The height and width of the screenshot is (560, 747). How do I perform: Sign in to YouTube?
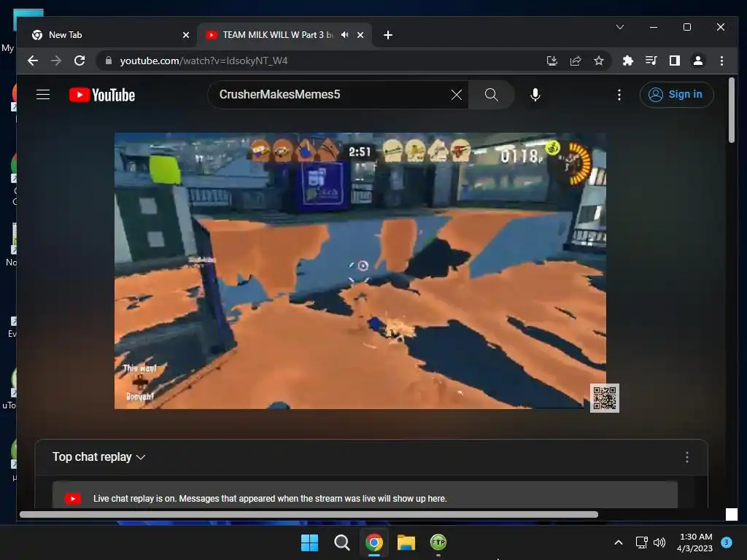[x=676, y=95]
